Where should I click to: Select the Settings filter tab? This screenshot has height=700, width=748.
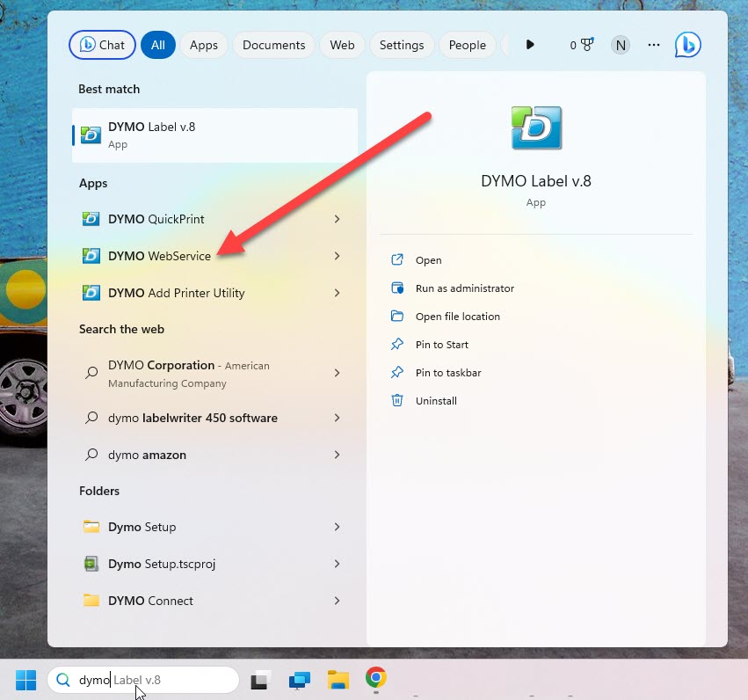(402, 45)
